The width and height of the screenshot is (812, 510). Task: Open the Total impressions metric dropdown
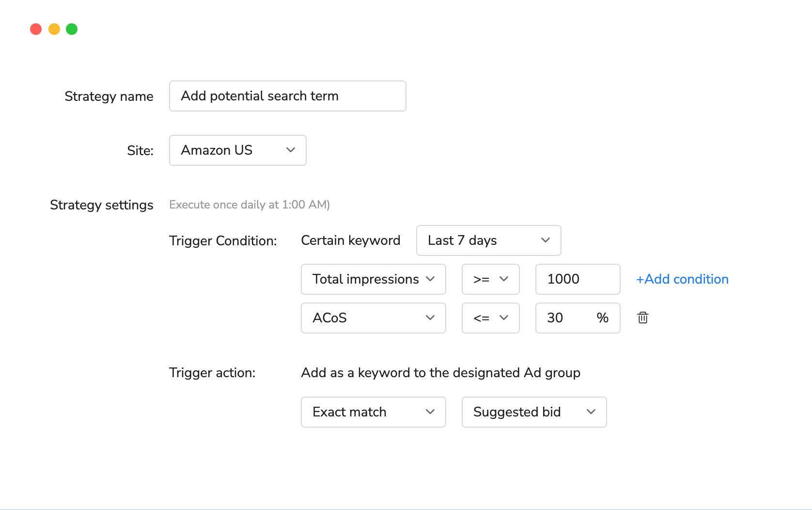pyautogui.click(x=373, y=279)
